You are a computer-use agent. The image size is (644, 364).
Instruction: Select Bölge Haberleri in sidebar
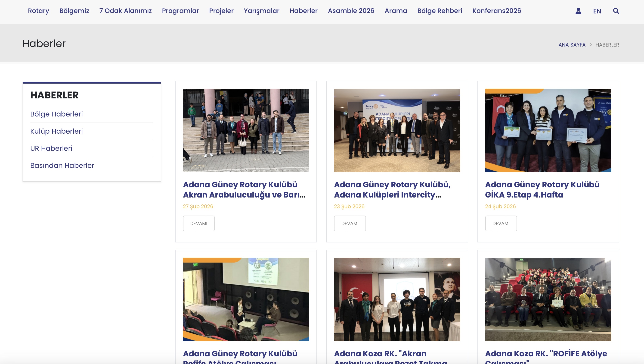[x=56, y=114]
